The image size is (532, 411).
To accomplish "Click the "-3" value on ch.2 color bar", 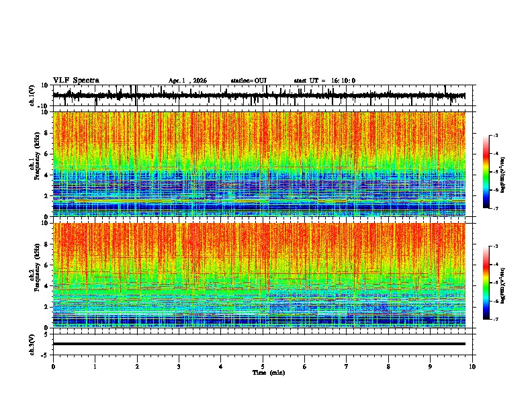I will pyautogui.click(x=496, y=246).
